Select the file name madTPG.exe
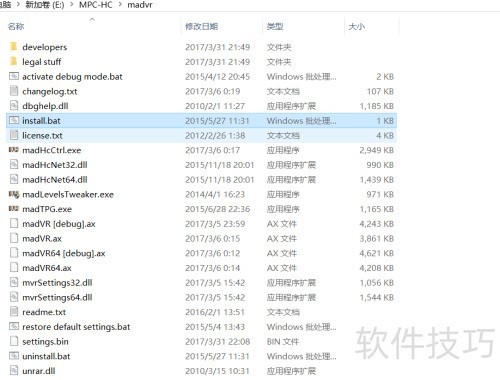Screen dimensions: 500x380 47,209
